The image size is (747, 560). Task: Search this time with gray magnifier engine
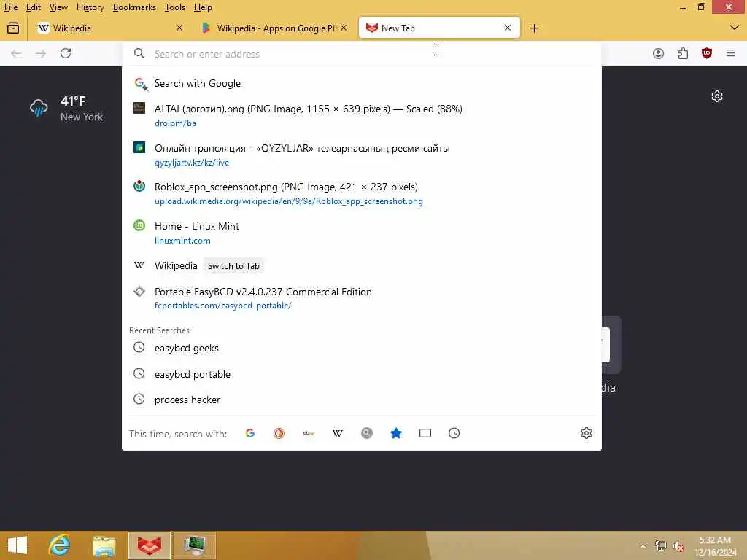tap(367, 433)
